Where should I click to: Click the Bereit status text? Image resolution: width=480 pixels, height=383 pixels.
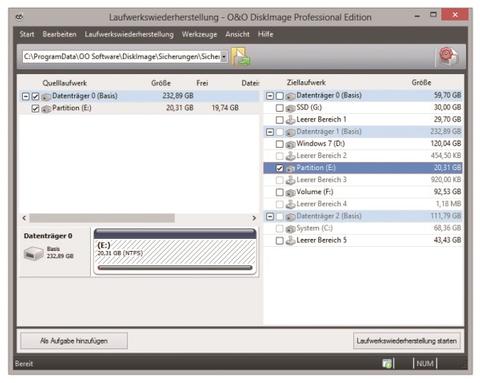point(24,364)
